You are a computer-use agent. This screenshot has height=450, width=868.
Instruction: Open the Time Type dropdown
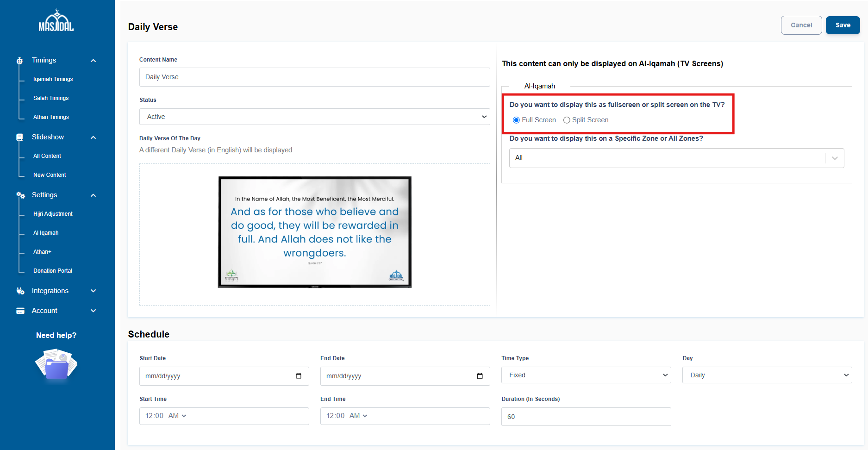click(x=586, y=375)
